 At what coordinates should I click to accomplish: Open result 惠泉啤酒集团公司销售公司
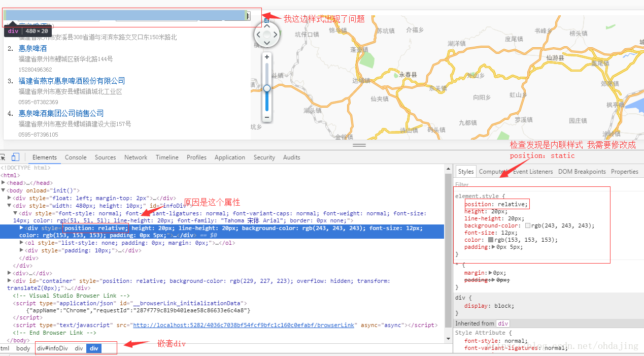pyautogui.click(x=61, y=113)
